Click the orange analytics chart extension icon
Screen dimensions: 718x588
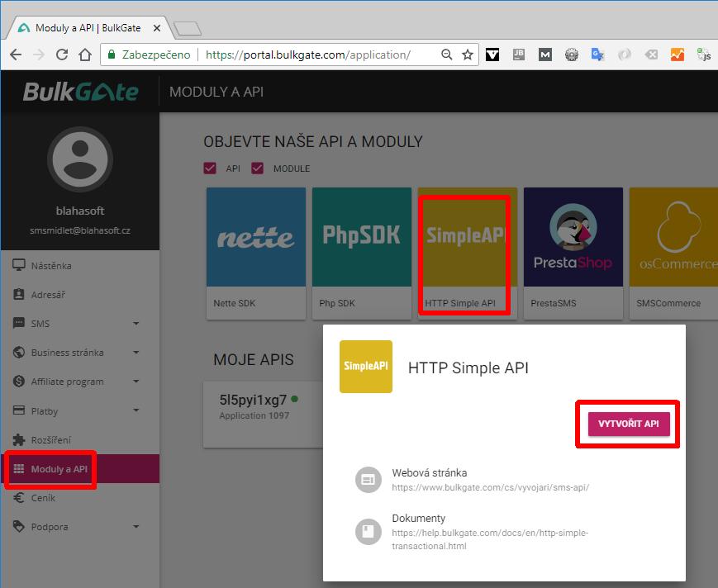click(x=678, y=55)
